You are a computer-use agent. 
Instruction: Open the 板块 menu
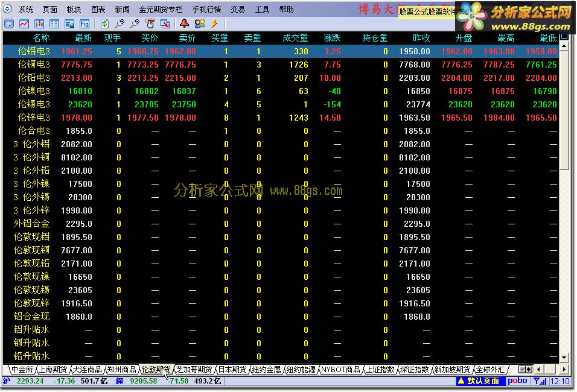[x=74, y=9]
